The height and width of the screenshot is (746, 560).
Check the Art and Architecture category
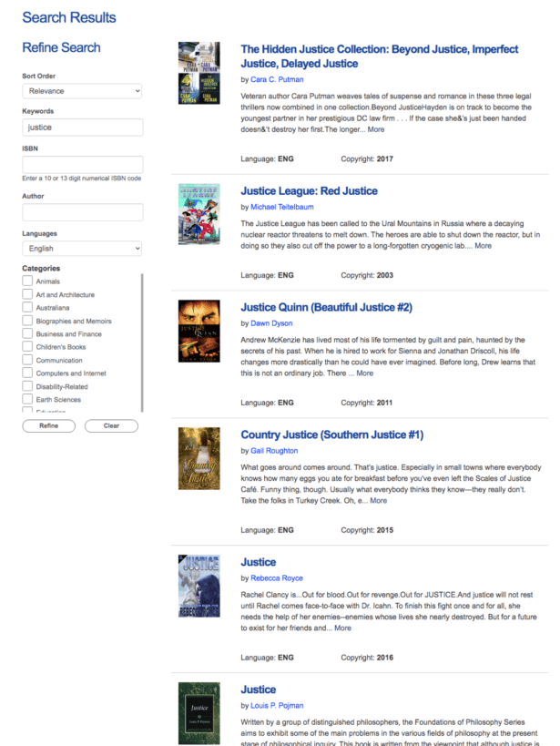pyautogui.click(x=27, y=294)
